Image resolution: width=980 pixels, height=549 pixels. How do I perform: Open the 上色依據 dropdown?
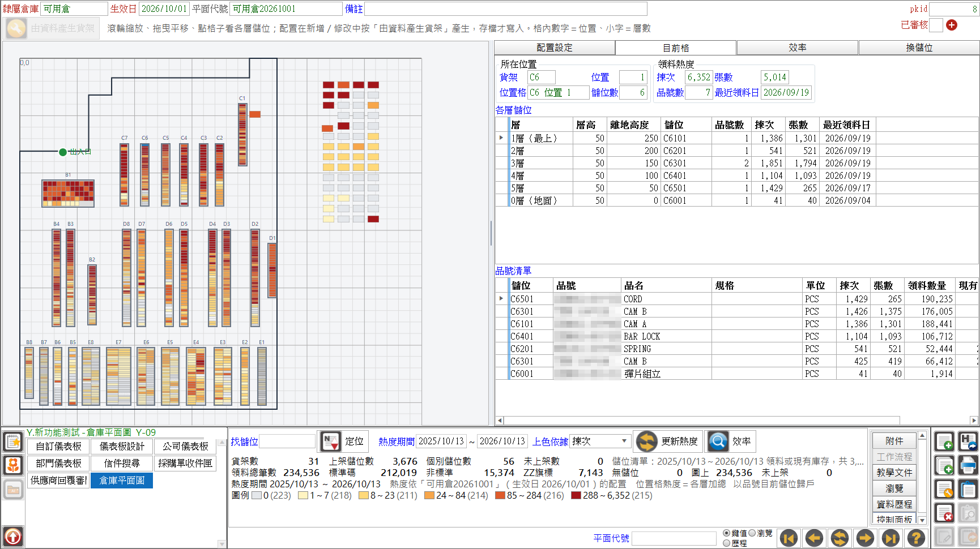click(624, 441)
